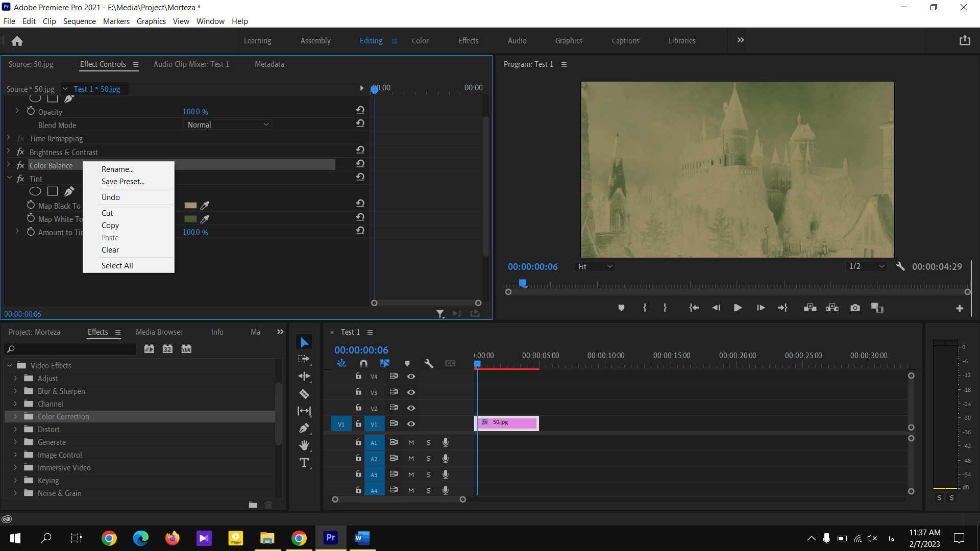This screenshot has width=980, height=551.
Task: Select the Razor tool
Action: (x=304, y=394)
